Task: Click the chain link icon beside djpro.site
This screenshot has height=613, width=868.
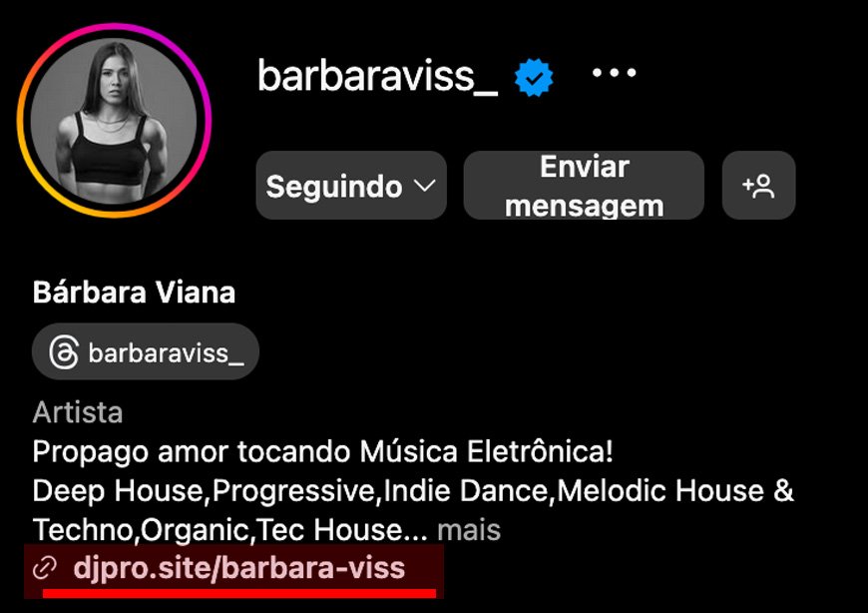Action: pos(45,569)
